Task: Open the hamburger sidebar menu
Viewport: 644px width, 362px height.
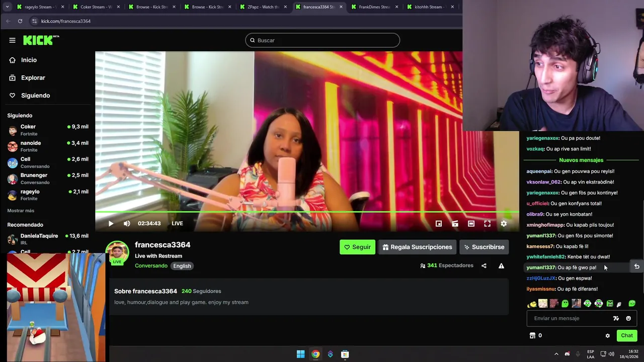Action: (12, 40)
